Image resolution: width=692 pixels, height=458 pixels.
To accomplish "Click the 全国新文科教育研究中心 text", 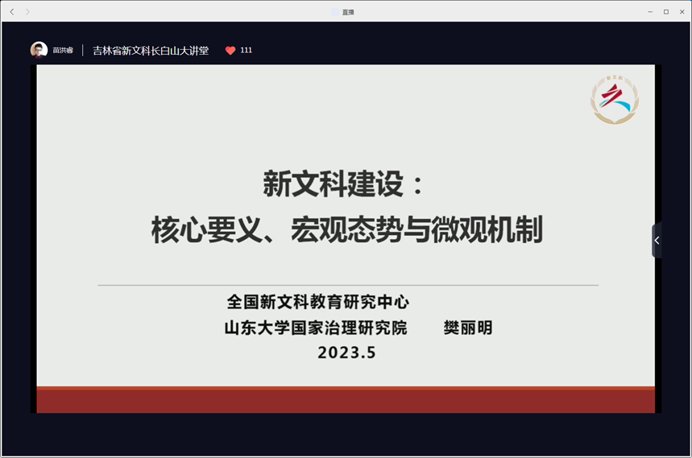I will pos(318,302).
